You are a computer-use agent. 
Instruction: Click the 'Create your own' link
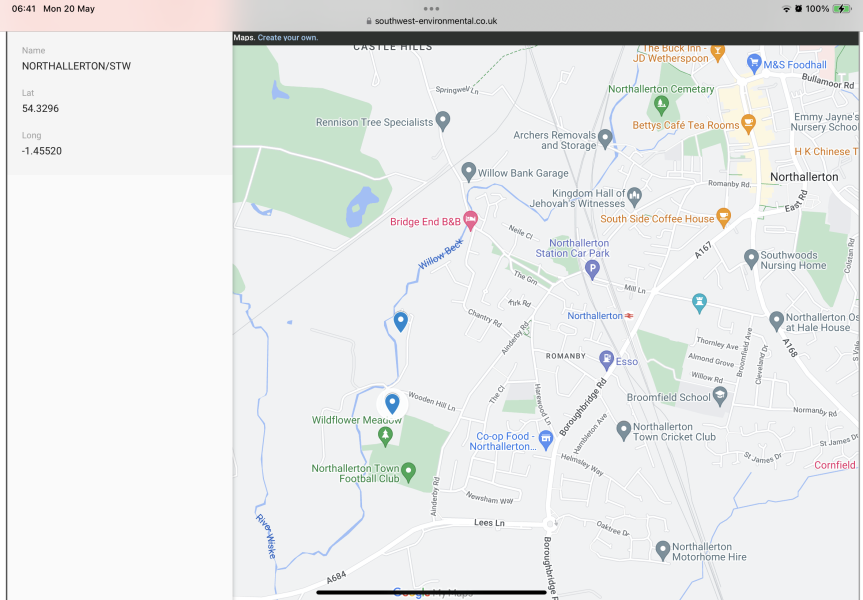point(288,37)
